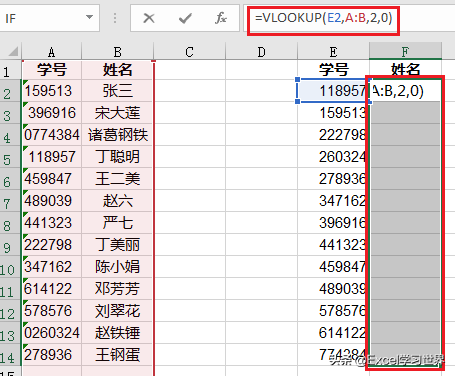Click the name 严七
Viewport: 455px width, 376px height.
click(x=118, y=223)
